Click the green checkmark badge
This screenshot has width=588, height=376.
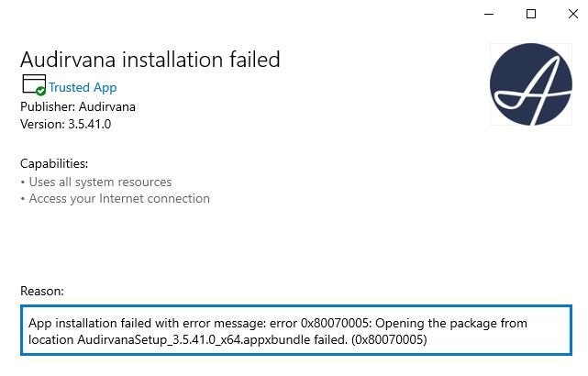(41, 91)
